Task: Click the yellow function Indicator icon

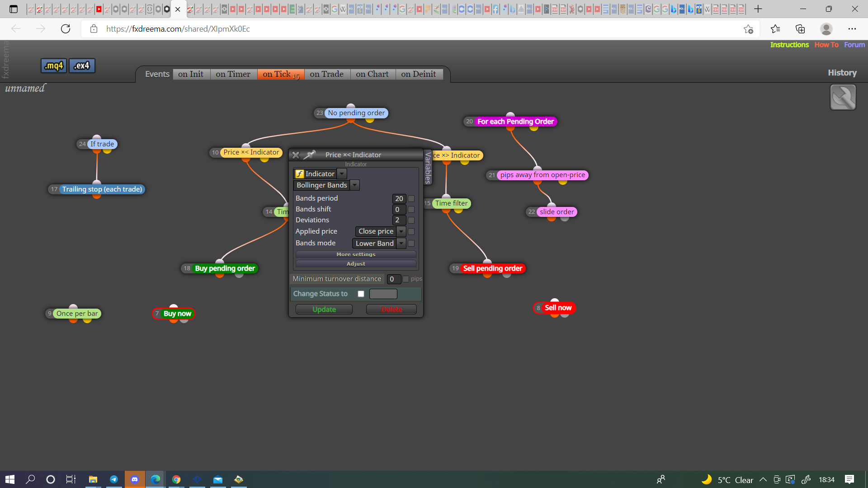Action: click(299, 174)
